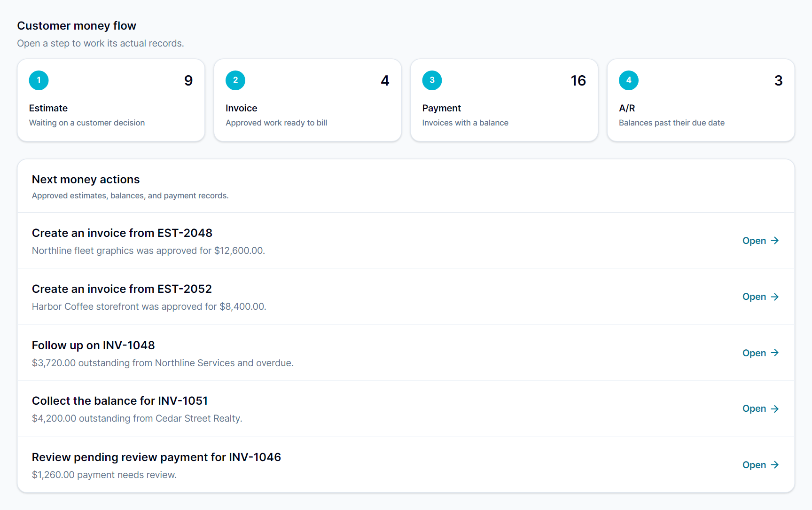
Task: Select "Follow up on INV-1048" title
Action: [x=94, y=345]
